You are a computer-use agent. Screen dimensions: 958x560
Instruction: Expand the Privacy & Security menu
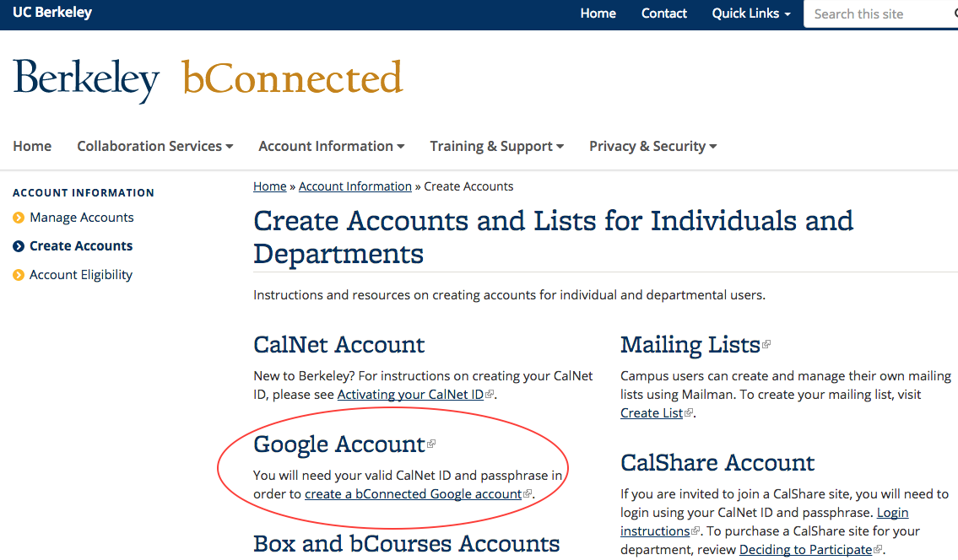[652, 146]
